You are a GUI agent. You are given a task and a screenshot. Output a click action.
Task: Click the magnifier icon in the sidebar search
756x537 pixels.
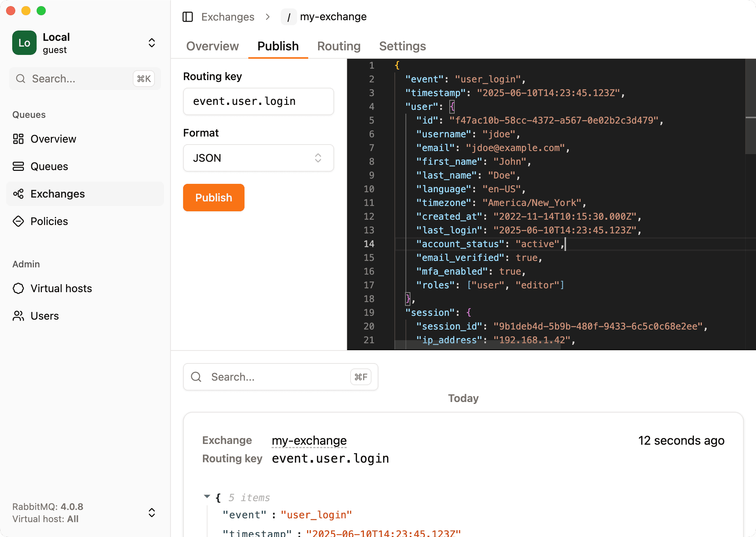coord(21,79)
